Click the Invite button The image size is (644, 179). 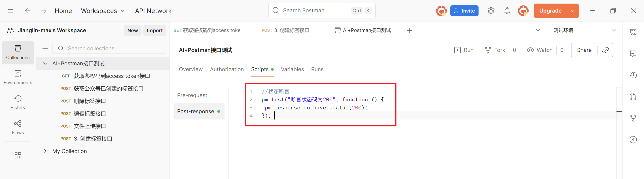pos(464,11)
